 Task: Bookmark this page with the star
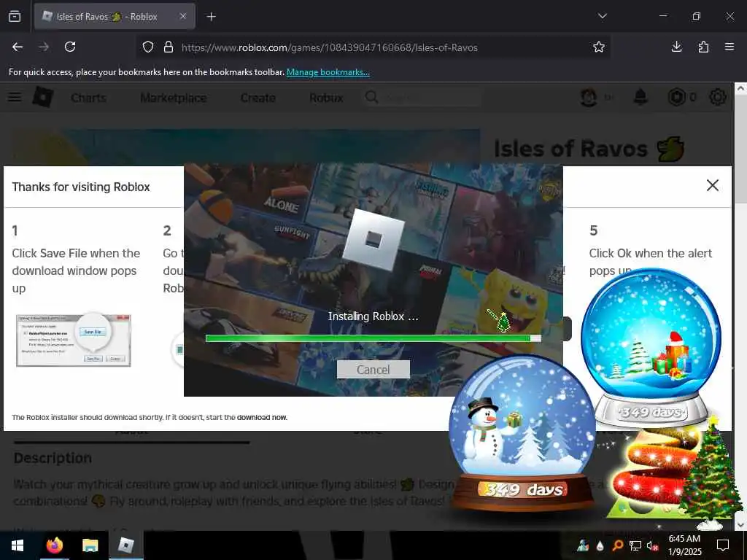pyautogui.click(x=599, y=47)
